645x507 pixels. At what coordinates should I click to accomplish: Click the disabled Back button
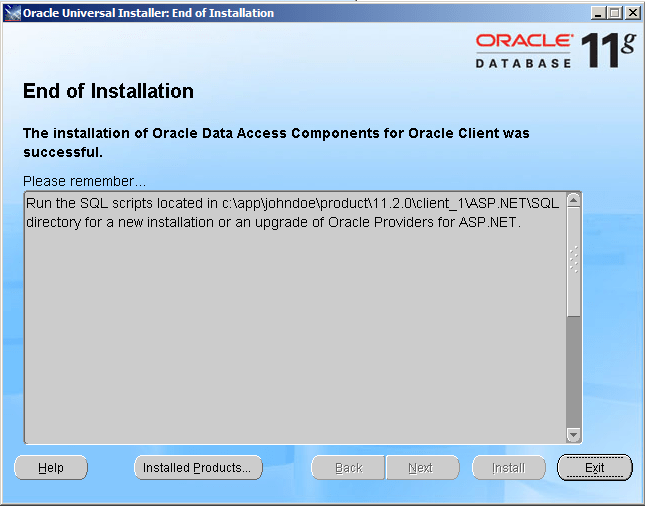point(348,468)
